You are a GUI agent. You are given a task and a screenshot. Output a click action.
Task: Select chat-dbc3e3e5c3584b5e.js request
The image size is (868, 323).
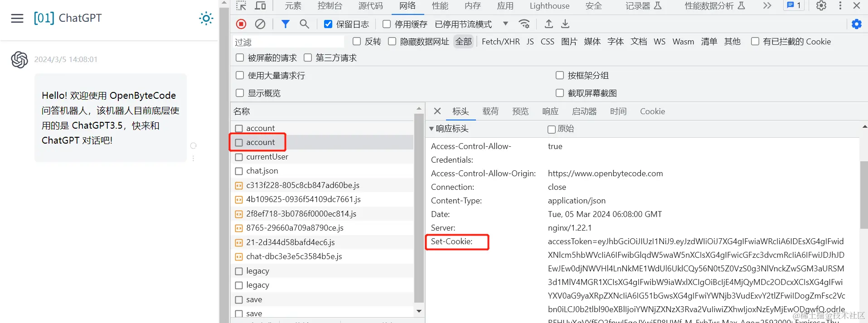click(322, 256)
